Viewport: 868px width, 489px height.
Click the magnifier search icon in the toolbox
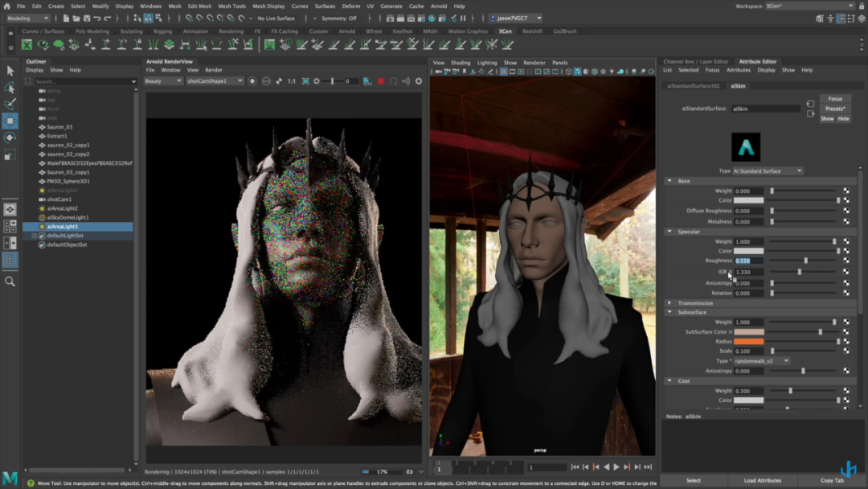pyautogui.click(x=10, y=281)
